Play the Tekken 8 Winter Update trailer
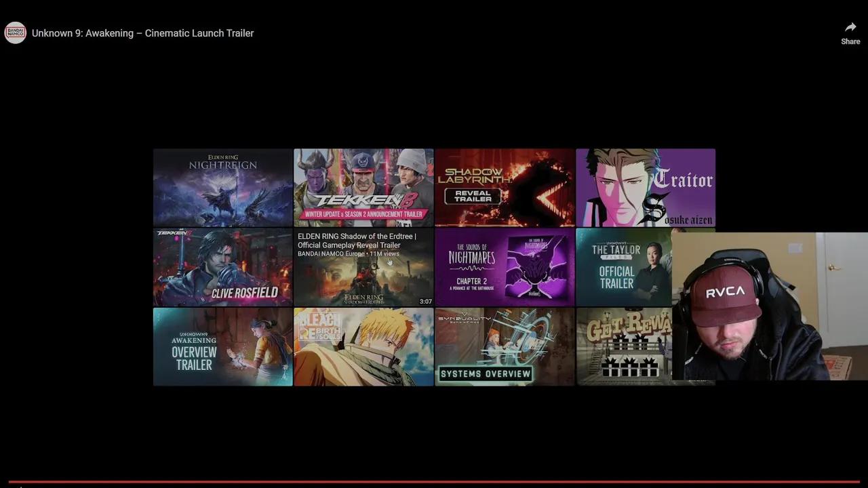The width and height of the screenshot is (868, 488). pyautogui.click(x=363, y=188)
